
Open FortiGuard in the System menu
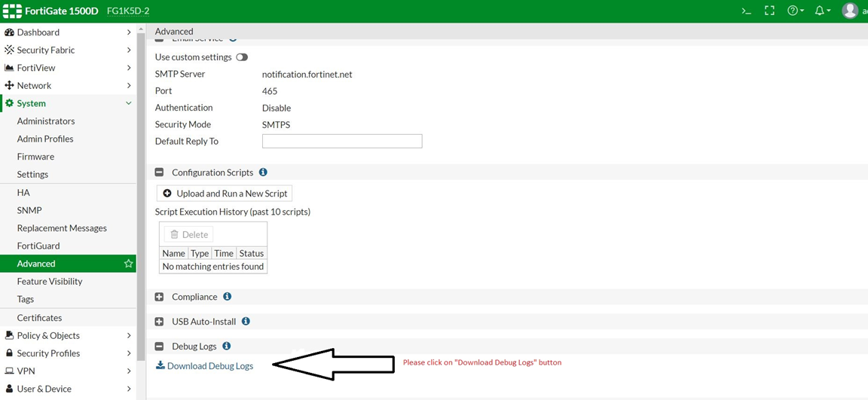pyautogui.click(x=38, y=246)
